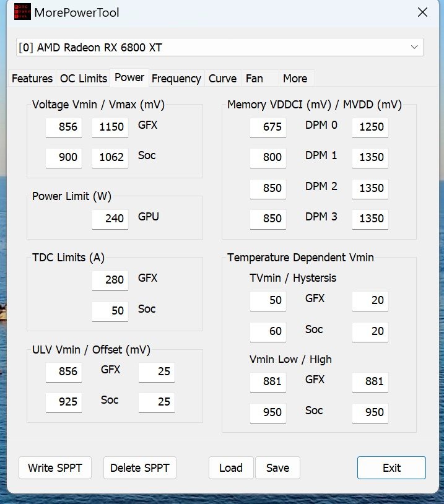Open the Curve tab
Viewport: 444px width, 504px height.
pyautogui.click(x=222, y=79)
